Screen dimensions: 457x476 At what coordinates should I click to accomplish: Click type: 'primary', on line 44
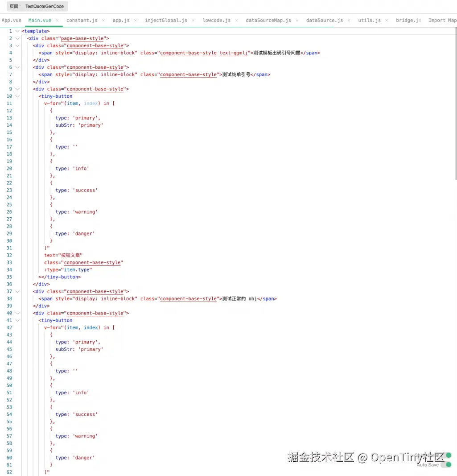(x=78, y=342)
